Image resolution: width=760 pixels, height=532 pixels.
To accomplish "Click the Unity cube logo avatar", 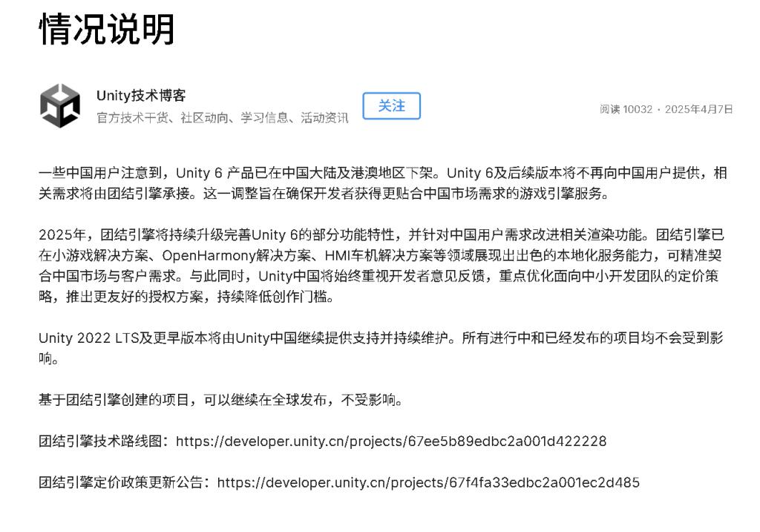I will pos(60,105).
